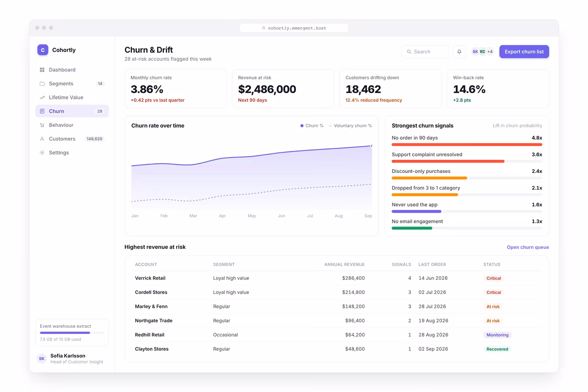Click the Lifetime Value trend icon
This screenshot has height=392, width=588.
click(x=42, y=98)
